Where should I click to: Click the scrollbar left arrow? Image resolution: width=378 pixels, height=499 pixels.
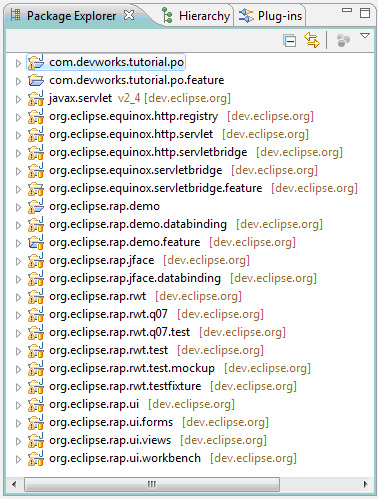pos(14,484)
